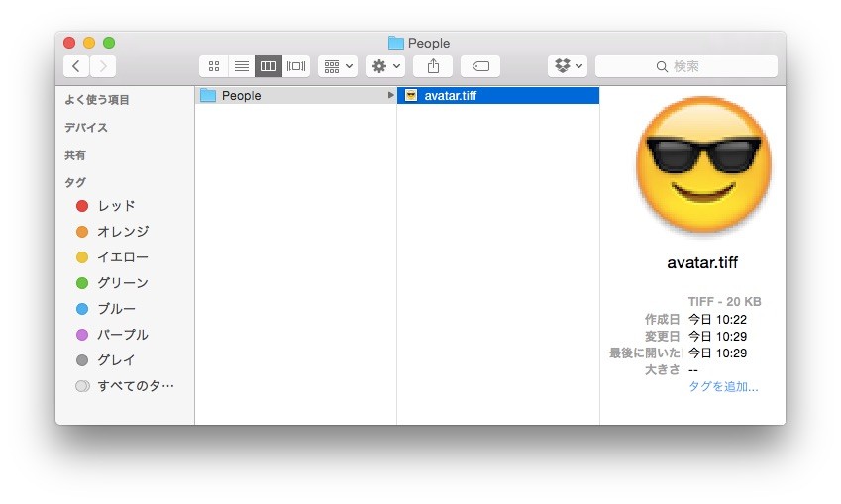
Task: Click the blue tag color dot
Action: pyautogui.click(x=82, y=309)
